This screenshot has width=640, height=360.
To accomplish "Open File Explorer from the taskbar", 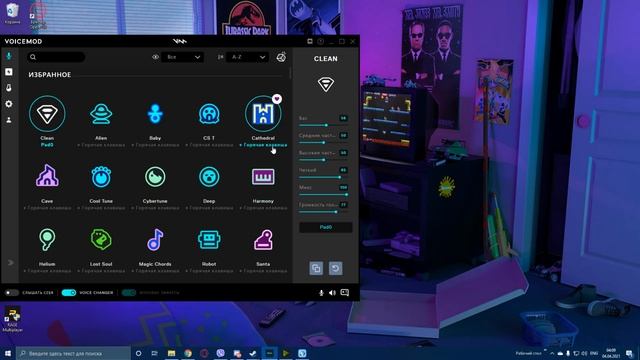I will pos(171,353).
